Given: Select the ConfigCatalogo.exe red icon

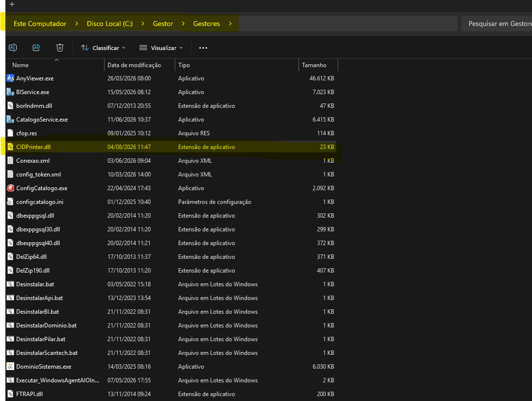Looking at the screenshot, I should [10, 188].
